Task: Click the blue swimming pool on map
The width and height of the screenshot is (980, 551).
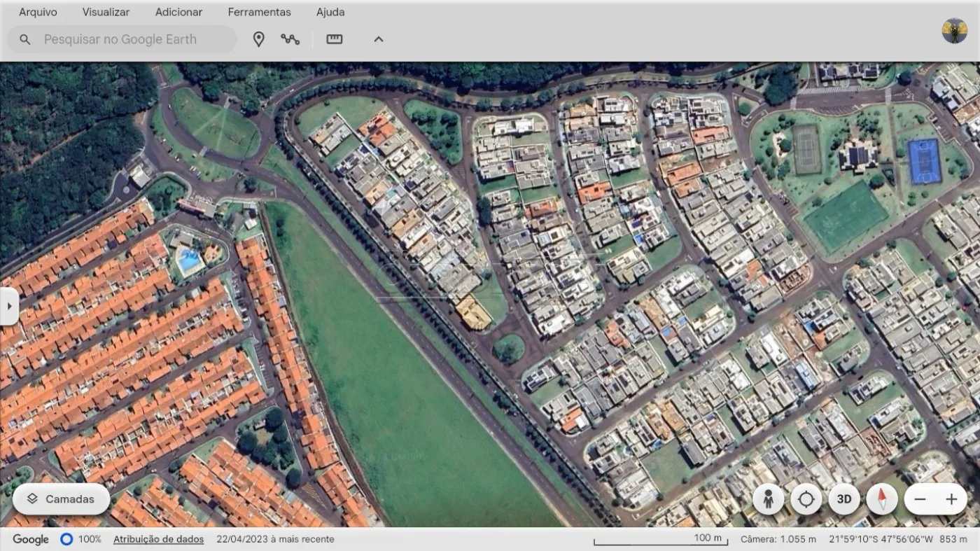Action: 189,261
